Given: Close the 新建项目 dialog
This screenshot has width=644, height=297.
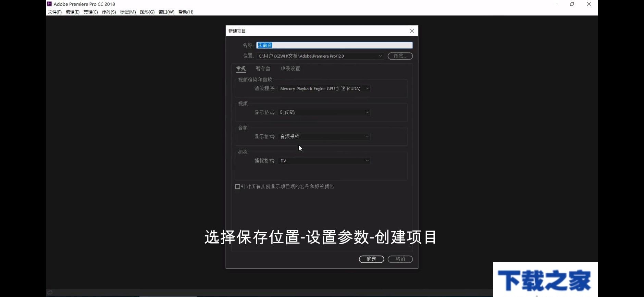Looking at the screenshot, I should coord(412,31).
